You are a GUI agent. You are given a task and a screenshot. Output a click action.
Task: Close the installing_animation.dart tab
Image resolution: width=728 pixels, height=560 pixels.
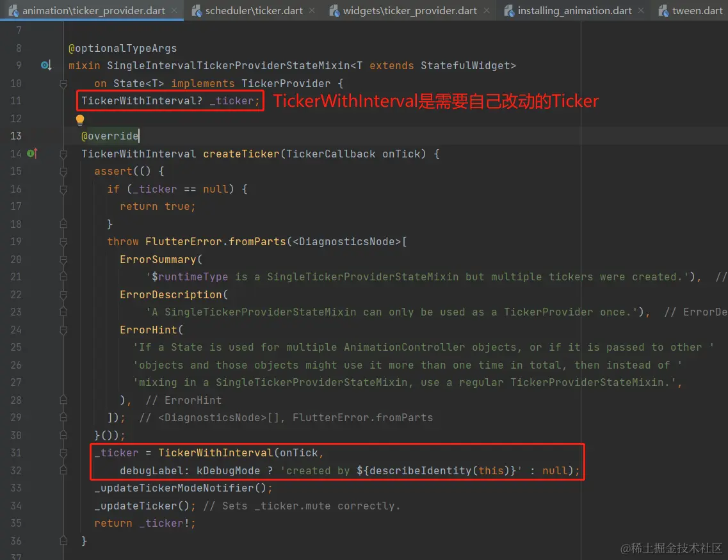(x=641, y=10)
